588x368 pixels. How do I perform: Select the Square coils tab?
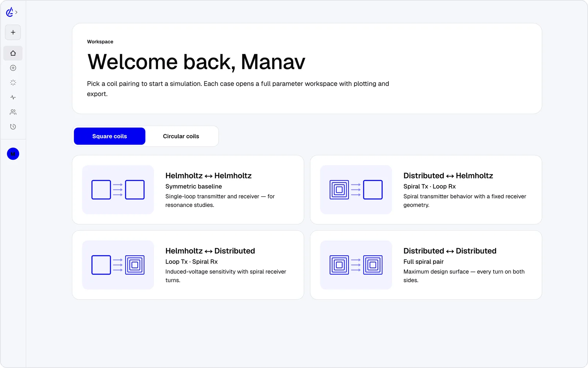point(110,136)
